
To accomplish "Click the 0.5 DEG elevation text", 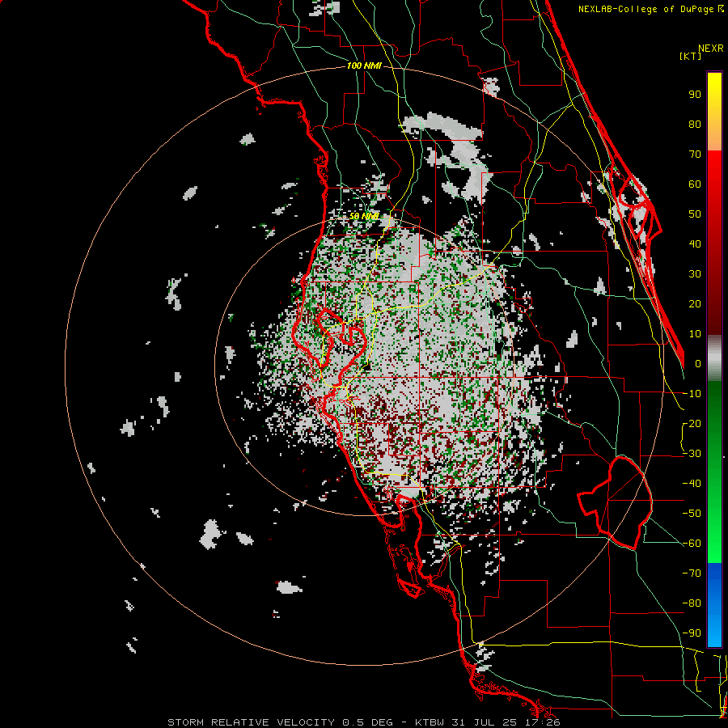I will click(370, 722).
